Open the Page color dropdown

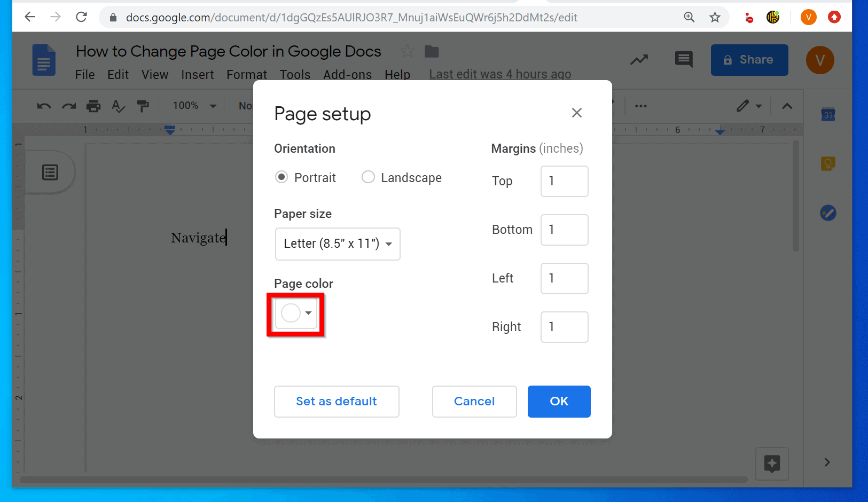coord(296,313)
